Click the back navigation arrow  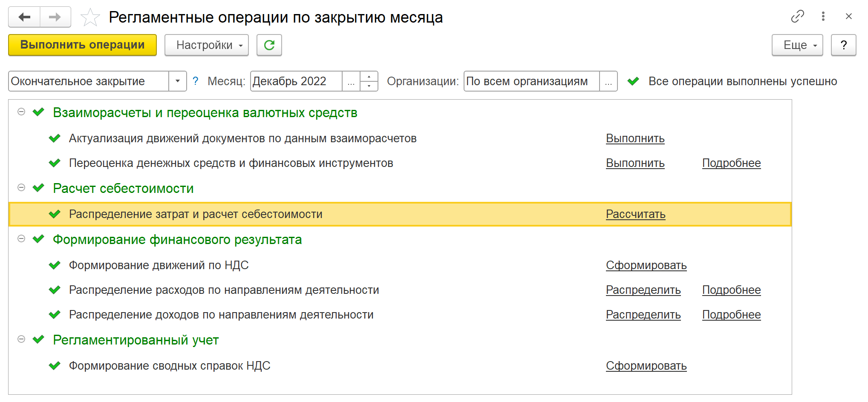24,17
